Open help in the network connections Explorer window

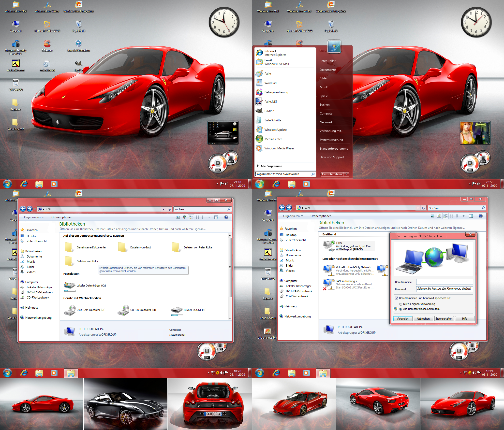coord(480,216)
